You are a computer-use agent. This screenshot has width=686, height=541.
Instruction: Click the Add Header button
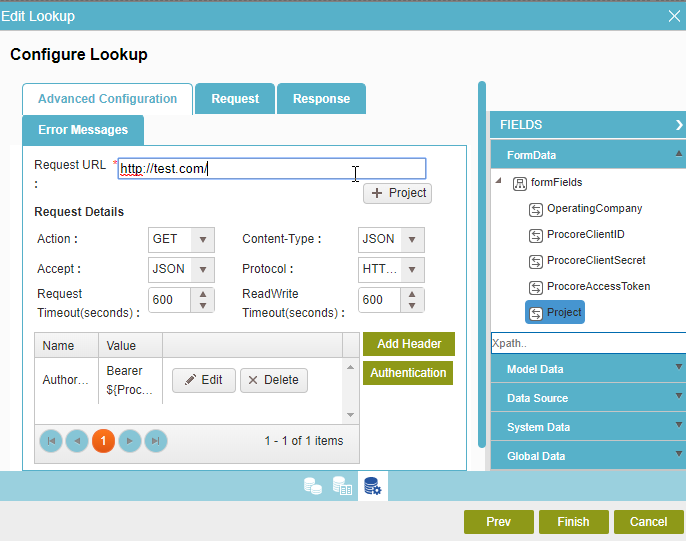[x=409, y=344]
